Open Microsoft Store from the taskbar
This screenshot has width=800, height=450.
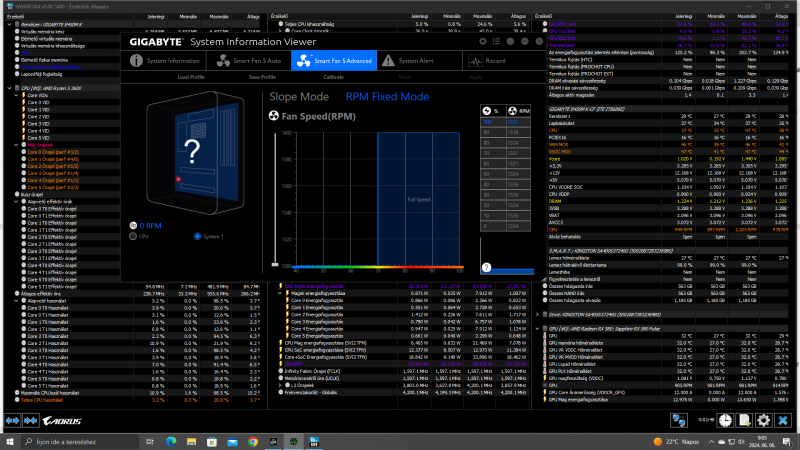(x=212, y=441)
